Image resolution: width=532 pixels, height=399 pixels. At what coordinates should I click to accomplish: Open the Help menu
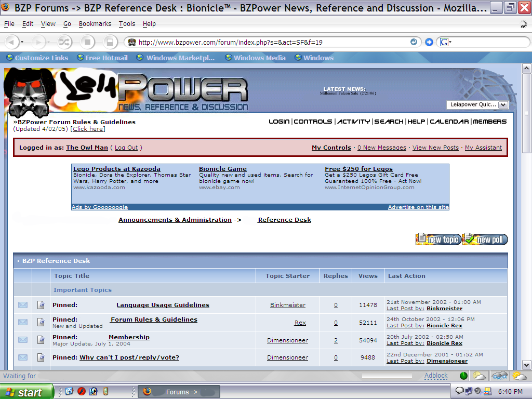coord(149,24)
